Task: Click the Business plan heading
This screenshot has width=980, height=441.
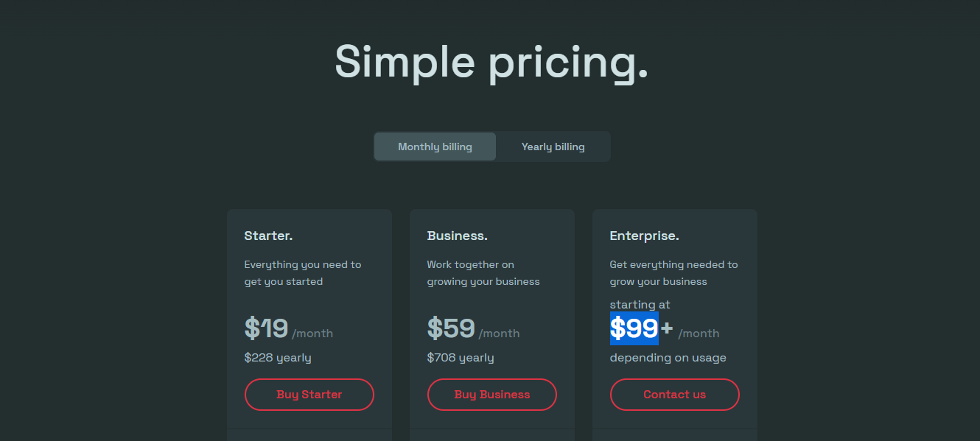Action: [457, 235]
